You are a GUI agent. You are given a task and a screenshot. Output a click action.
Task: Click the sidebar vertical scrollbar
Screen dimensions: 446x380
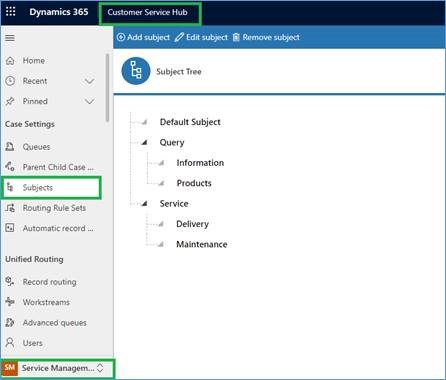(x=107, y=88)
